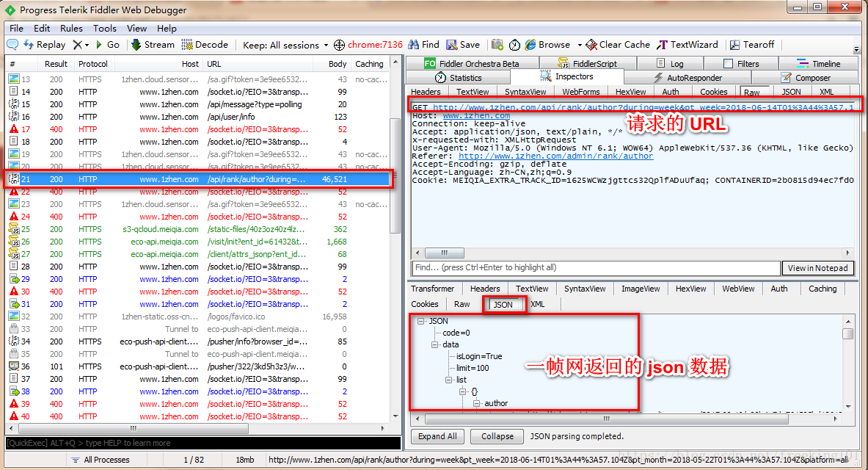
Task: Toggle Decode in toolbar
Action: tap(205, 44)
